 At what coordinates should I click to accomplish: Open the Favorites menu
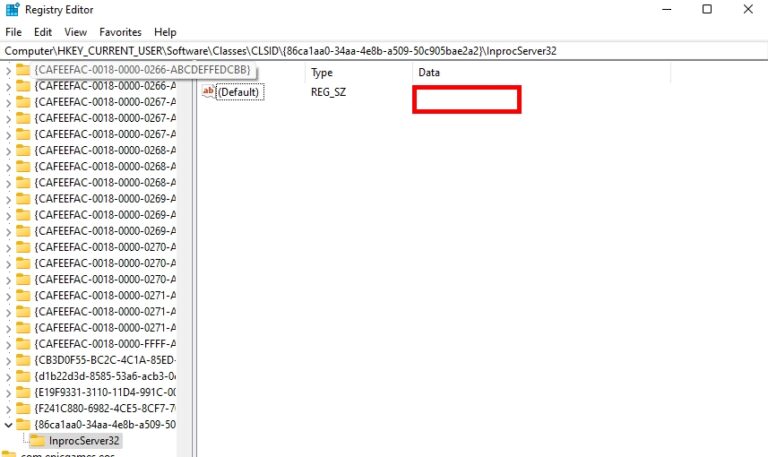120,32
